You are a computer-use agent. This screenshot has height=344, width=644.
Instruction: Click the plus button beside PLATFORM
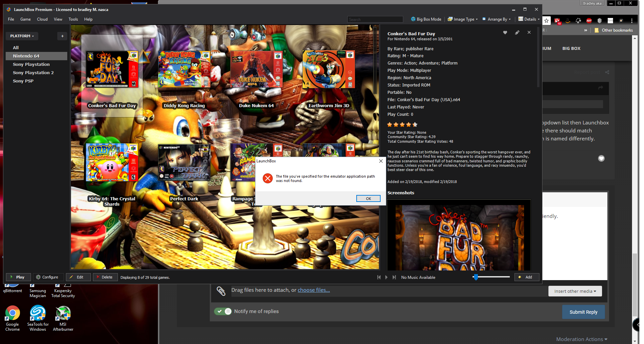62,36
